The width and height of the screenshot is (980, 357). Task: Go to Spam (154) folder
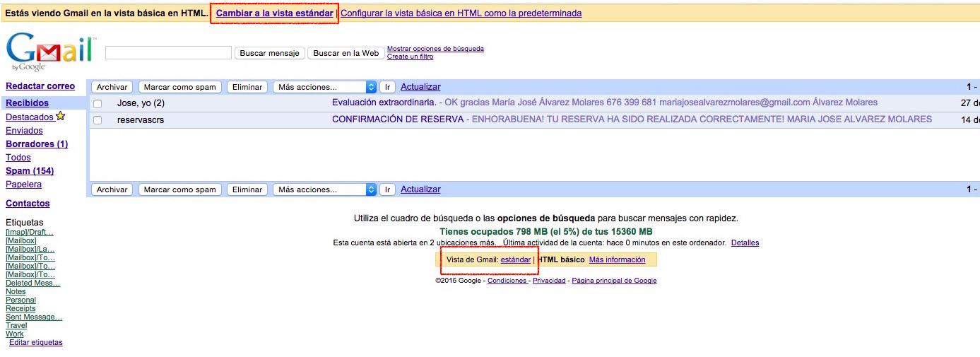point(30,171)
